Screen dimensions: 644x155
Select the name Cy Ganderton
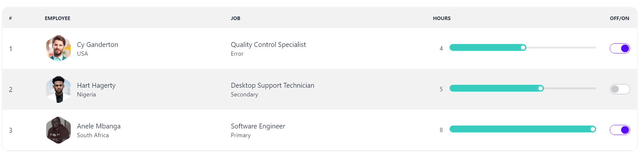98,45
